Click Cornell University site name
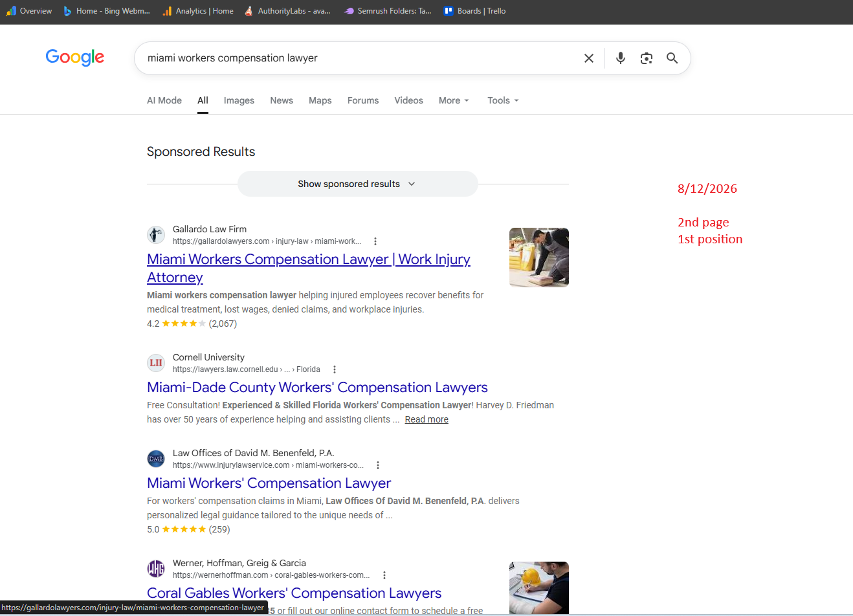The width and height of the screenshot is (853, 616). pos(208,357)
